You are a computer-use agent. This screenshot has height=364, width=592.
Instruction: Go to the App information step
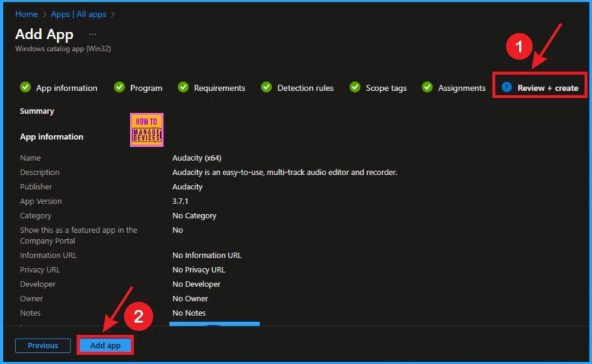66,88
